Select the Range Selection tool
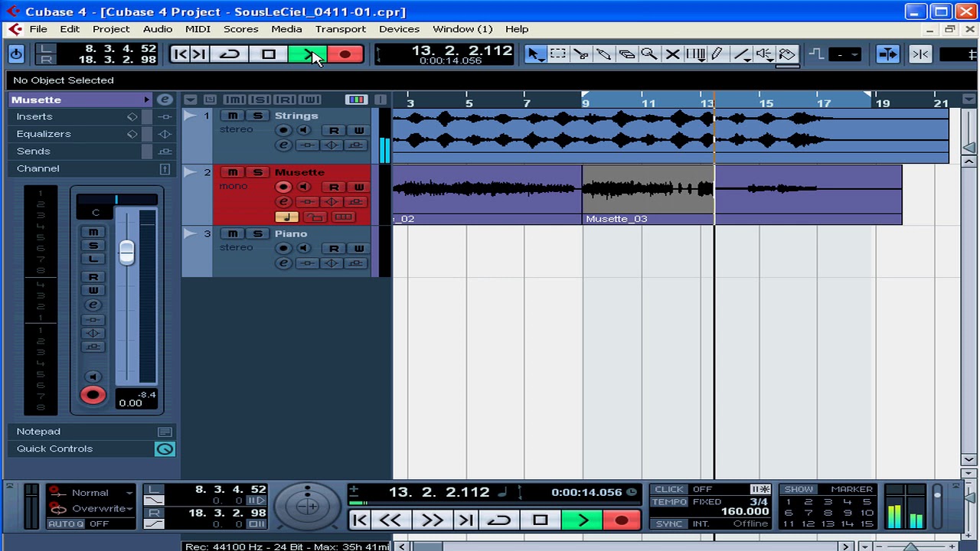The image size is (980, 551). coord(558,54)
